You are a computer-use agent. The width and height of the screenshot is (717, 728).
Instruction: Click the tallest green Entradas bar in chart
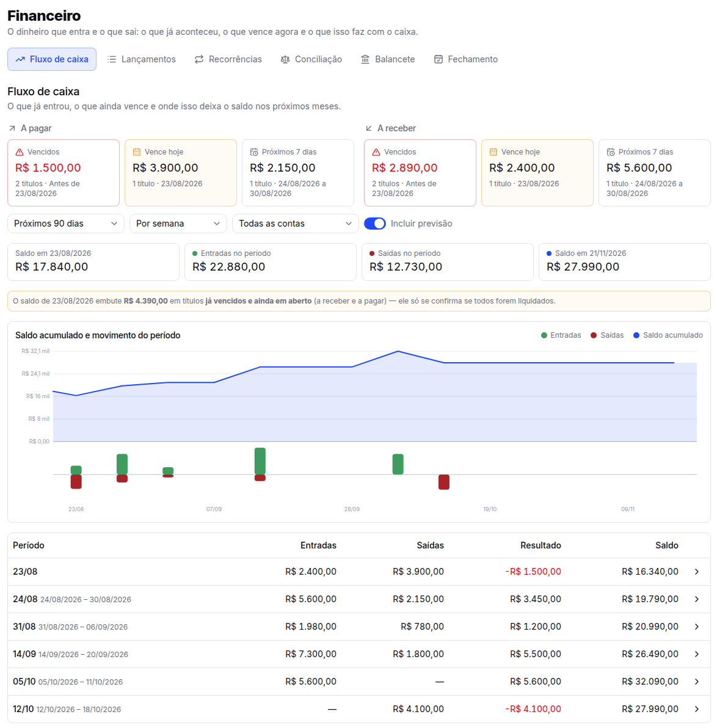pyautogui.click(x=260, y=461)
